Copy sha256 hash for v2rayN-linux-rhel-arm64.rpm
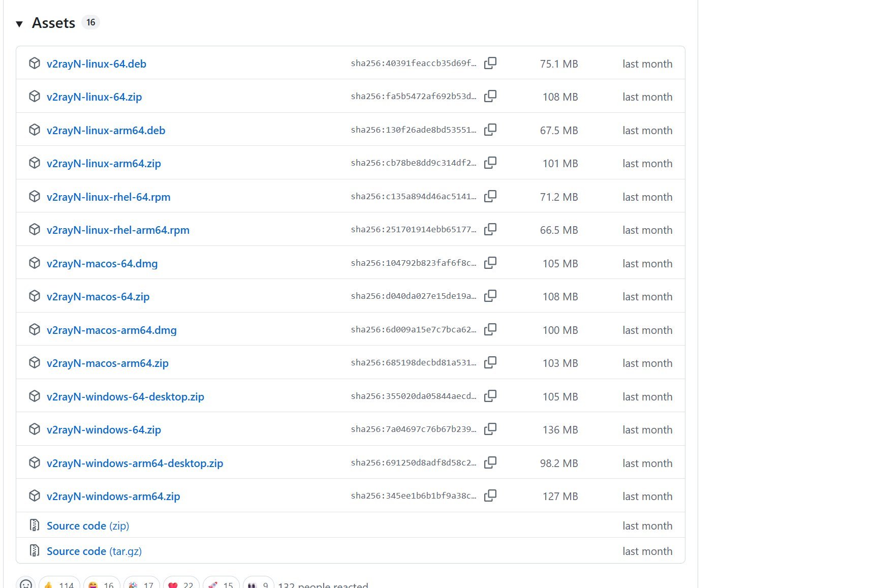Viewport: 878px width, 588px height. (x=490, y=229)
